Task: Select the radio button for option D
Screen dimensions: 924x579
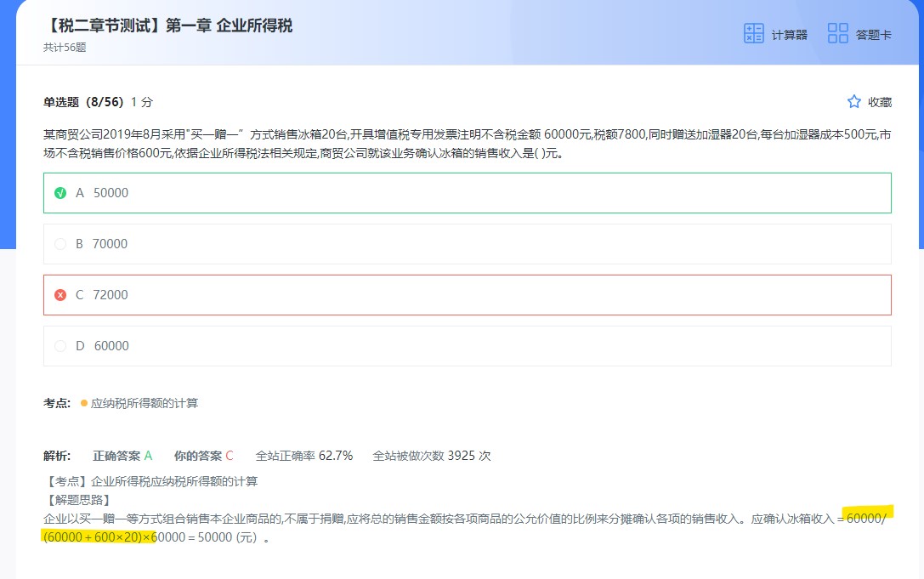Action: [x=60, y=346]
